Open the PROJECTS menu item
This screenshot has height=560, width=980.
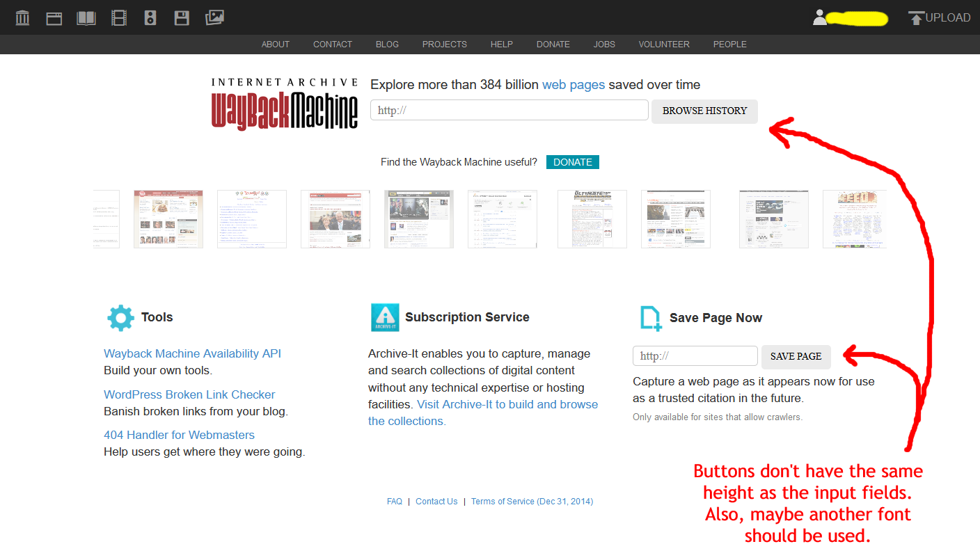[x=445, y=45]
